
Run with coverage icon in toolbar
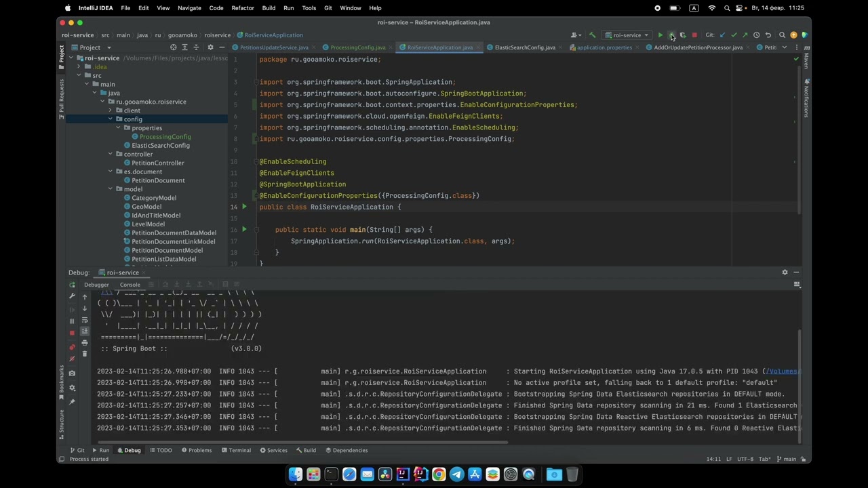[683, 35]
